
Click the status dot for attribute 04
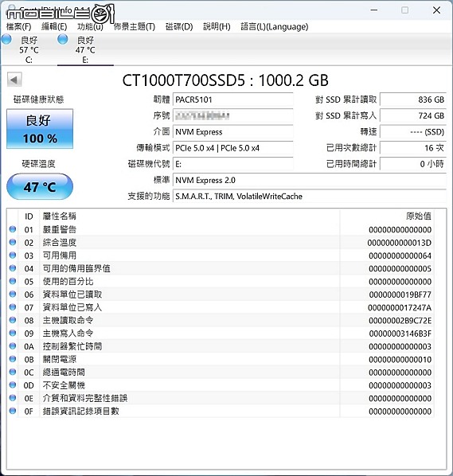pyautogui.click(x=13, y=268)
